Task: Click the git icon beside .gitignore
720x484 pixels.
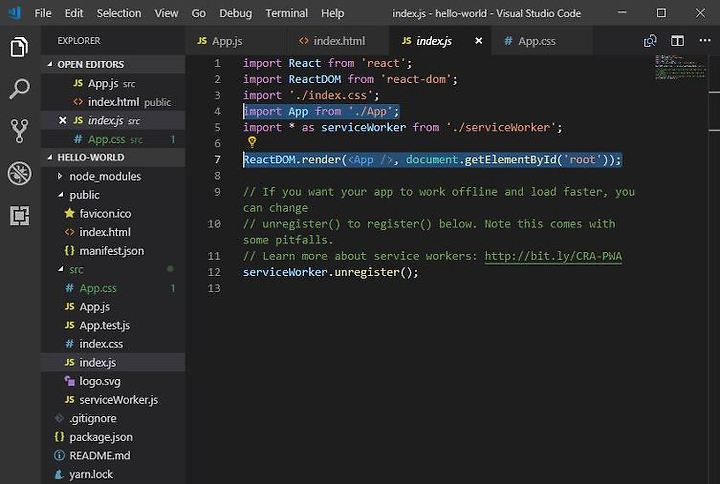Action: [x=59, y=418]
